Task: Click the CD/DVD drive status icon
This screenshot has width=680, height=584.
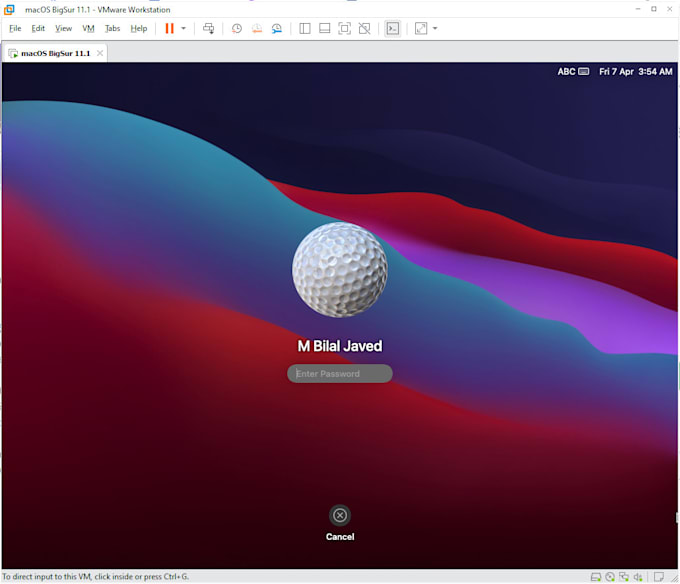Action: [x=610, y=577]
